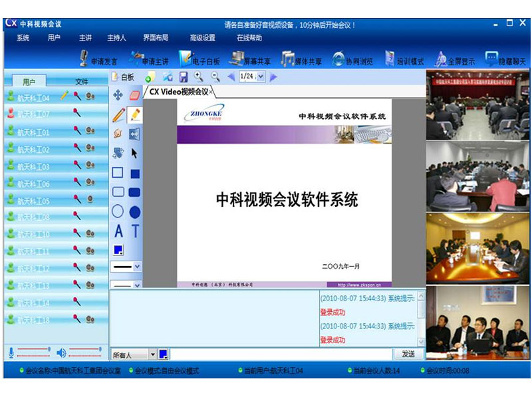This screenshot has width=532, height=399.
Task: Select the move/pan tool with four arrows
Action: point(118,95)
